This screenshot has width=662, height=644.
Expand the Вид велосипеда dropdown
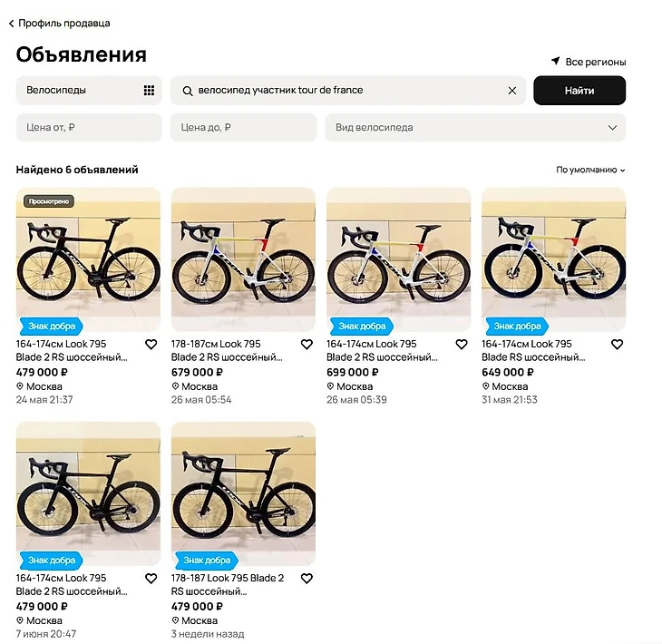475,128
